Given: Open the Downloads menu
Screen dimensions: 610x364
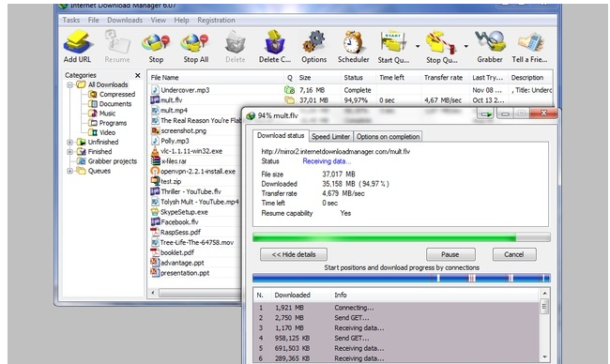Looking at the screenshot, I should pyautogui.click(x=125, y=20).
